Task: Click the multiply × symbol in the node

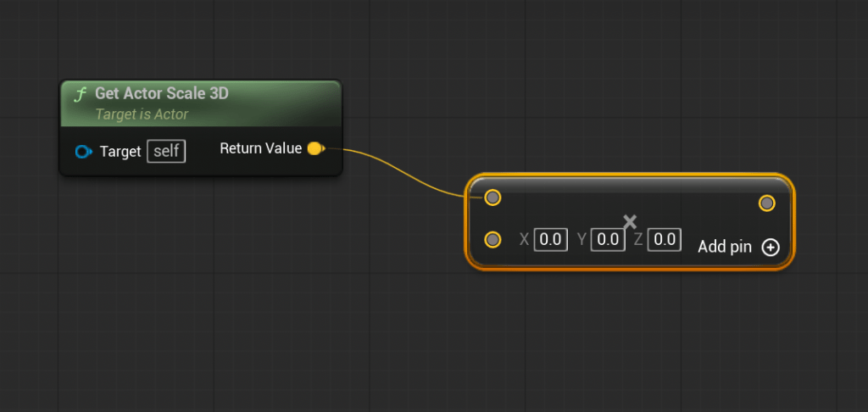Action: pos(630,222)
